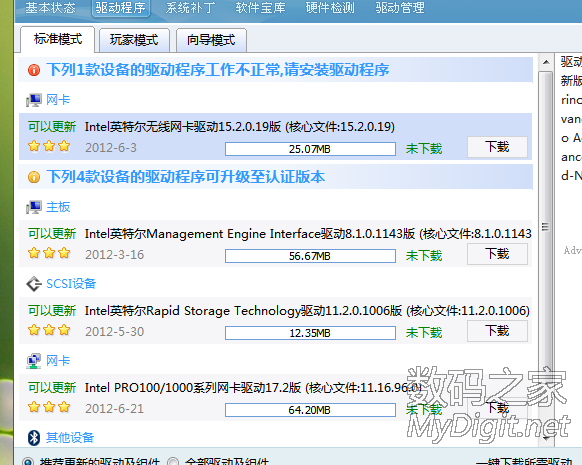Switch to the 标准模式 tab
Screen dimensions: 582x465
pos(58,39)
